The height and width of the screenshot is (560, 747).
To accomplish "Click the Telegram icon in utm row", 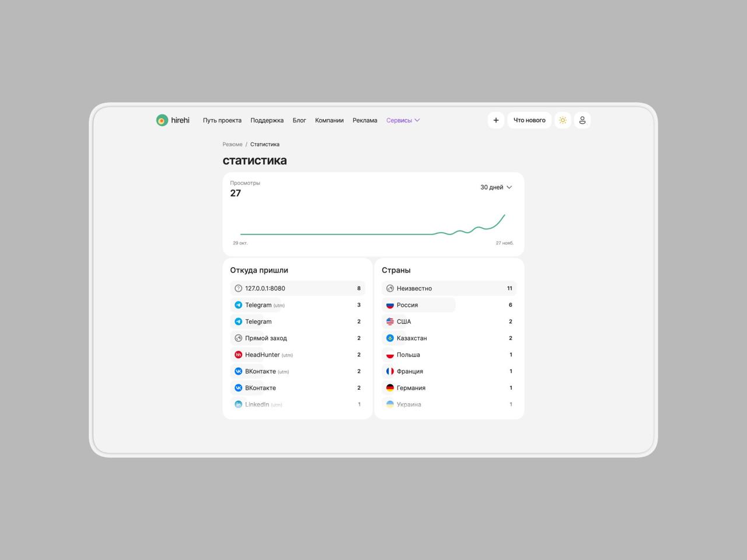I will pos(238,305).
